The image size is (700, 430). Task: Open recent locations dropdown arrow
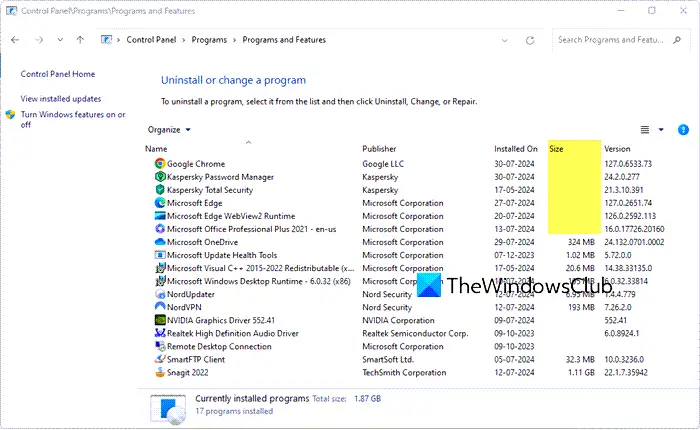(x=60, y=40)
